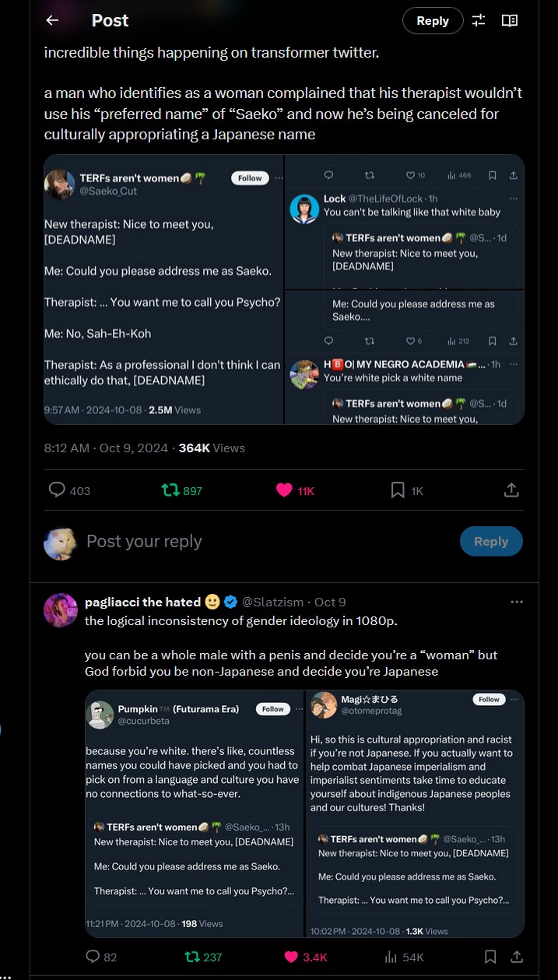Bookmark pagliacci the hated's reply
The width and height of the screenshot is (558, 980).
click(x=490, y=957)
